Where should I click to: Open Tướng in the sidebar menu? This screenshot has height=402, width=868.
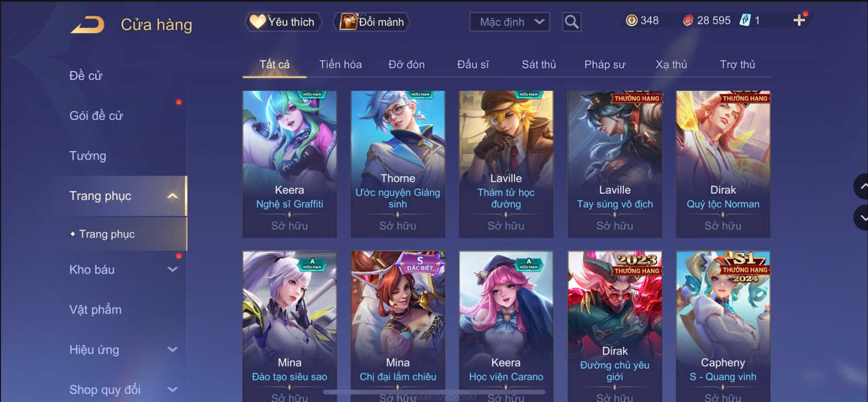click(x=88, y=156)
